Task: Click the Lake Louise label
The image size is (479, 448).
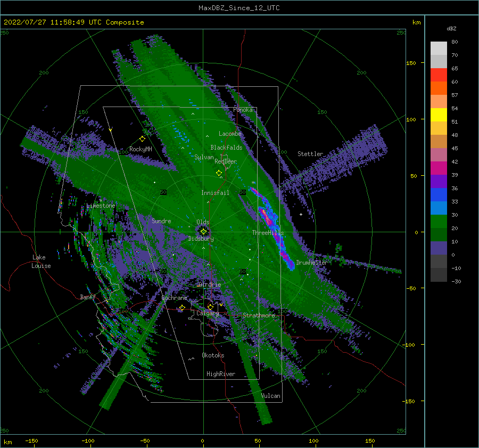Action: click(41, 262)
